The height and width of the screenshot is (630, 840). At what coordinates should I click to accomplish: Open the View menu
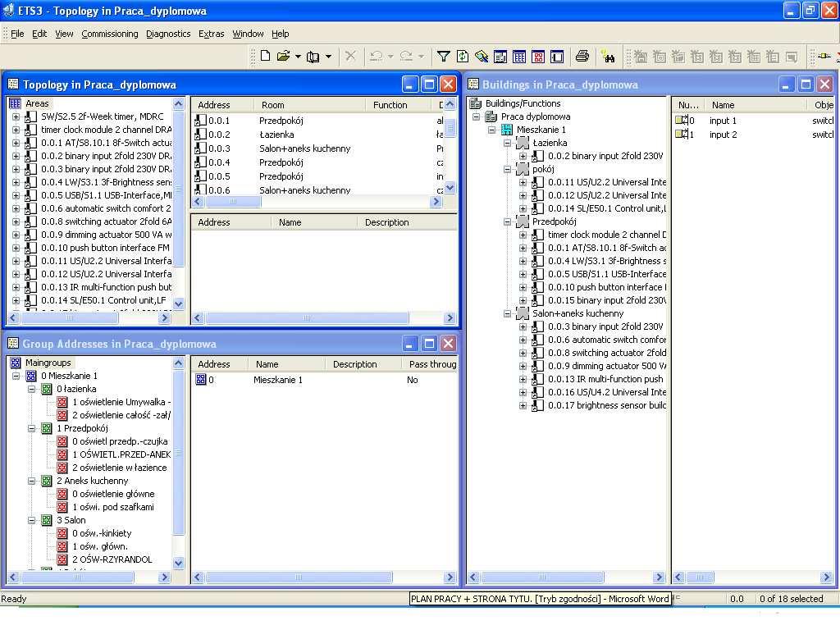tap(64, 34)
